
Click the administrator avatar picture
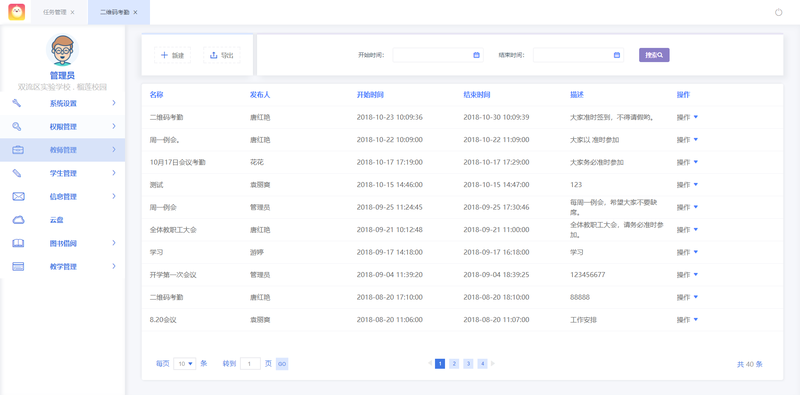(63, 50)
